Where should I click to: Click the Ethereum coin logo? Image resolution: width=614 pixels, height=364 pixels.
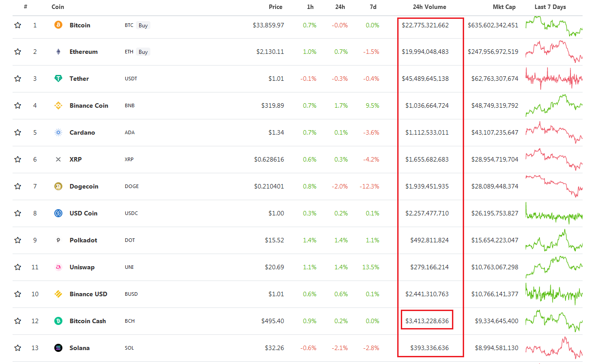point(58,52)
